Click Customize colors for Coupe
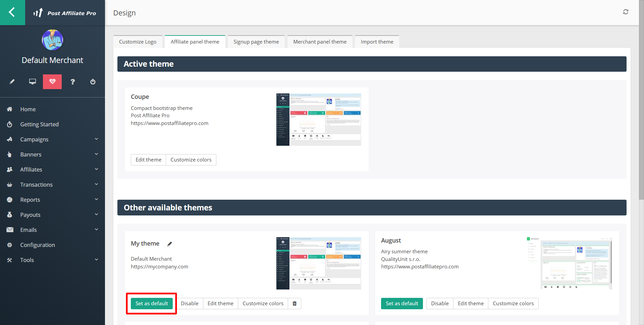 [x=191, y=160]
